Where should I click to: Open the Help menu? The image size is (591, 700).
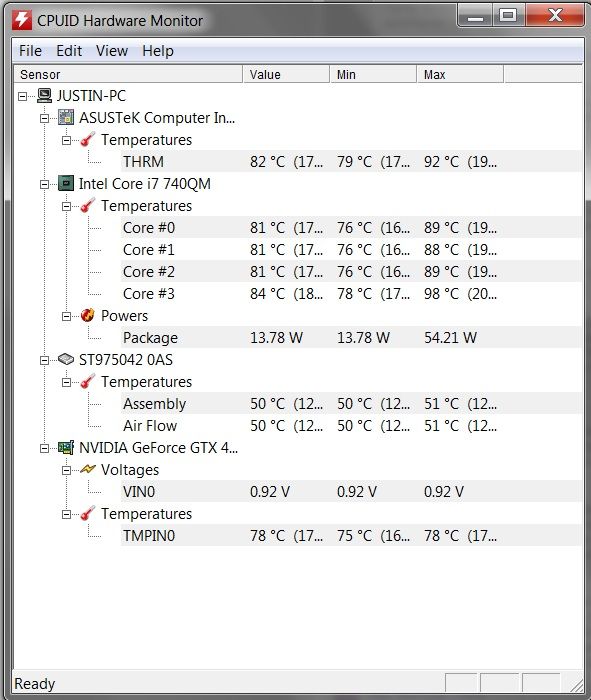click(158, 51)
